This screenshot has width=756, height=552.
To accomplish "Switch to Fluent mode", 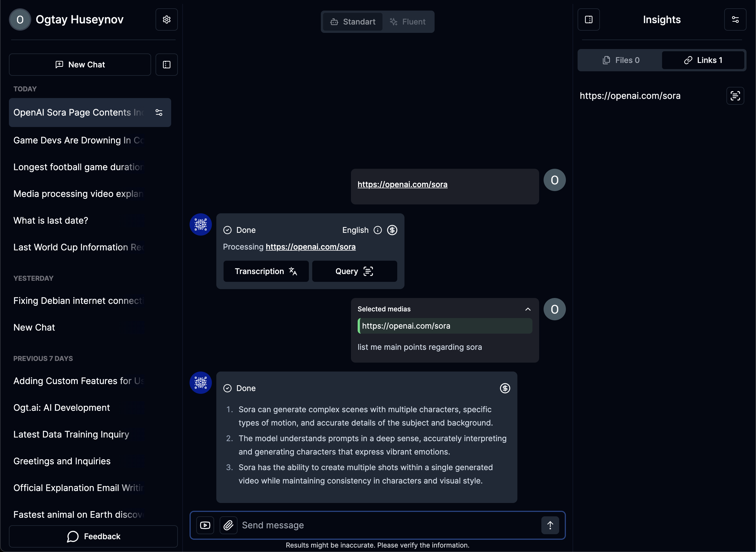I will point(408,22).
